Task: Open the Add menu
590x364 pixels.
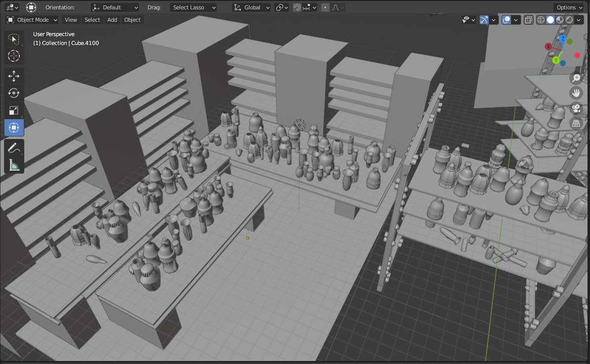Action: tap(112, 20)
